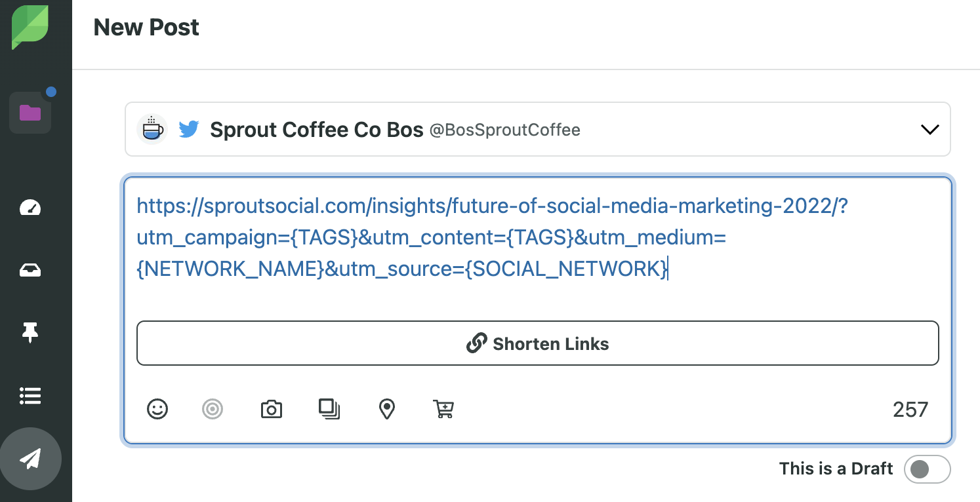
Task: Click the pinned items icon in the sidebar
Action: point(30,333)
